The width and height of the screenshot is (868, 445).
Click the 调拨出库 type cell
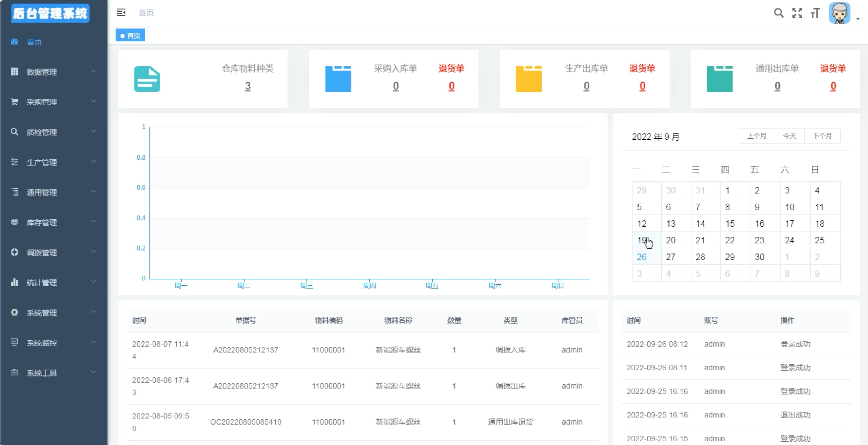tap(510, 386)
